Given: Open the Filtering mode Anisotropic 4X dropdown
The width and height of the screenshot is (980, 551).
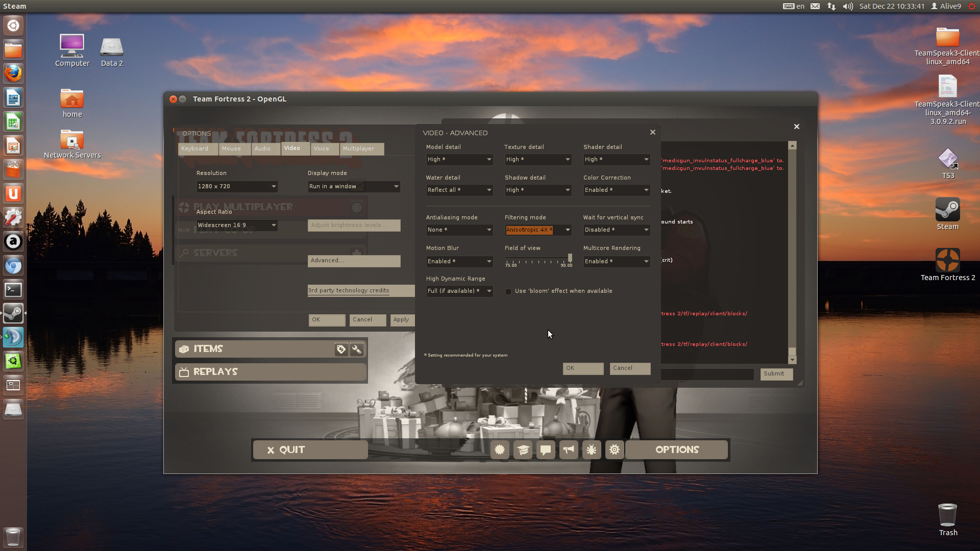Looking at the screenshot, I should pyautogui.click(x=538, y=230).
